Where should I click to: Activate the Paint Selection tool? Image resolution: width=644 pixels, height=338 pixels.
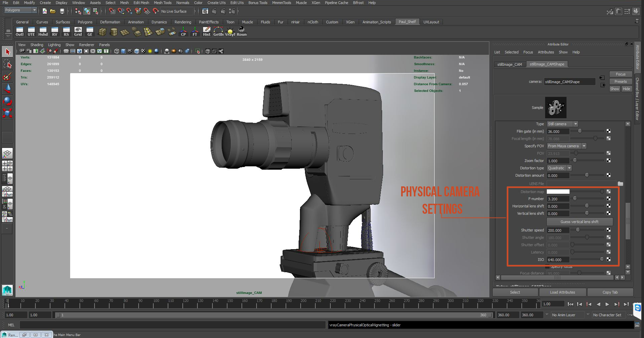pyautogui.click(x=7, y=76)
